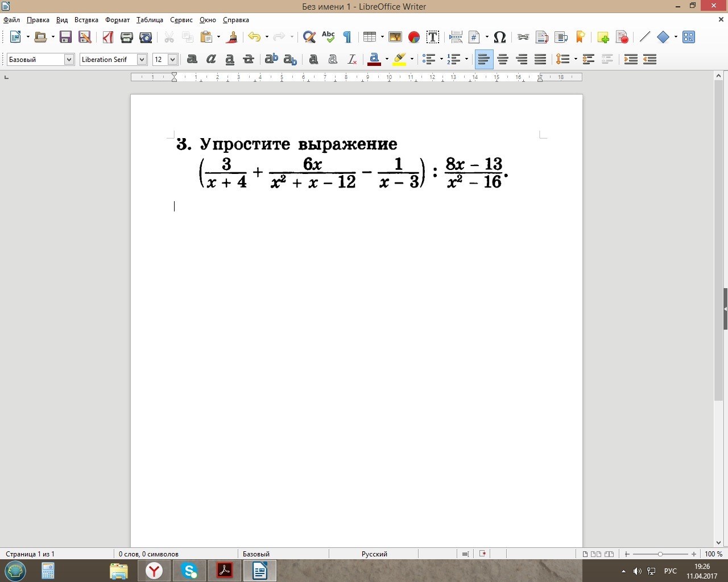Viewport: 728px width, 582px height.
Task: Click the Clone Formatting paintbrush icon
Action: click(x=231, y=38)
